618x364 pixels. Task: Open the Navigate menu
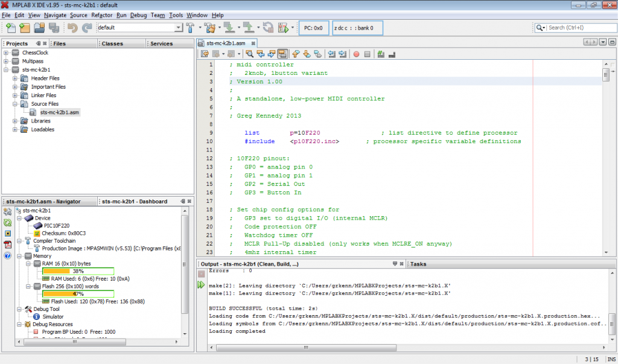click(x=55, y=15)
